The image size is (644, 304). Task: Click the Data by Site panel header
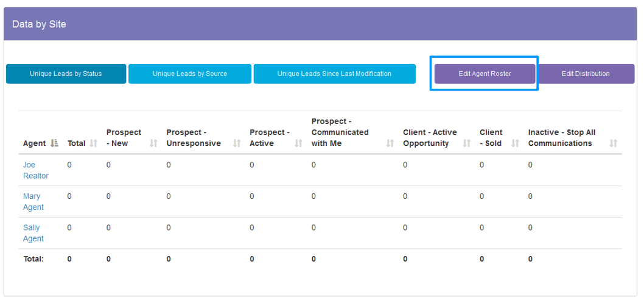point(39,24)
